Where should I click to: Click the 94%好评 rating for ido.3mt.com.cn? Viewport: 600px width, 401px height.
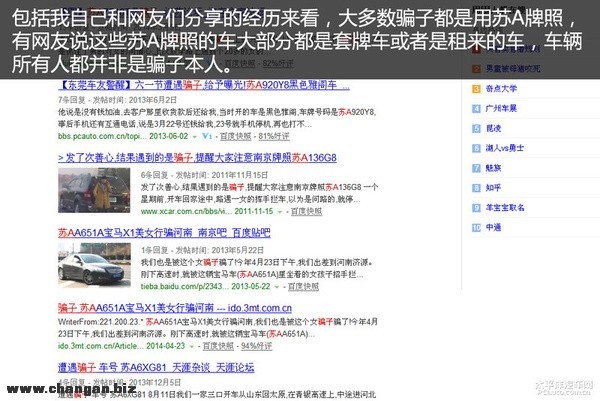[x=257, y=343]
